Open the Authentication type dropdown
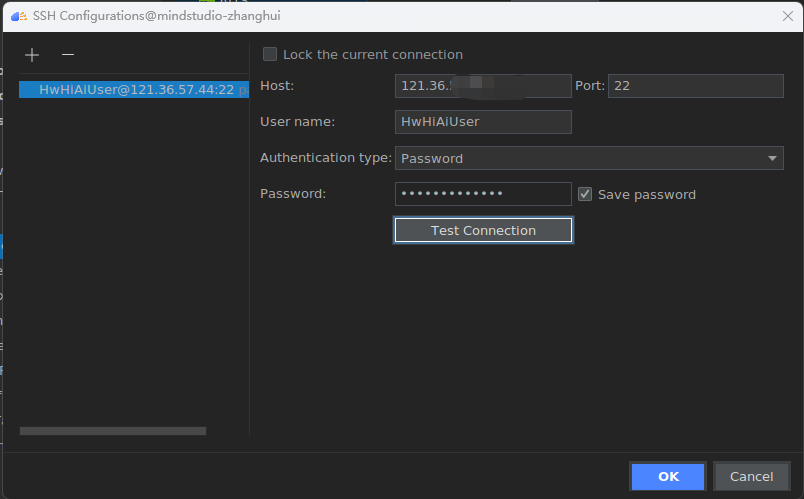The height and width of the screenshot is (499, 804). coord(589,158)
